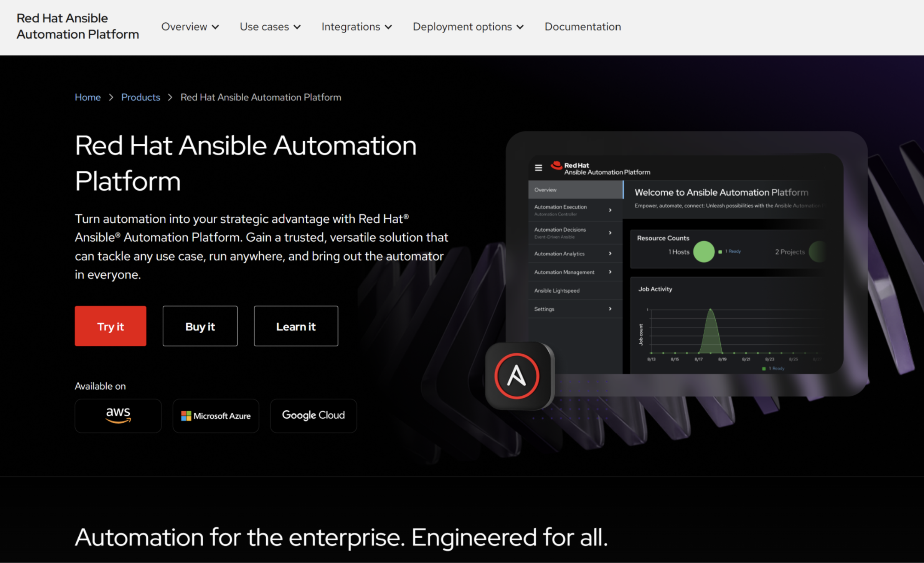
Task: Click the 'Resource Counts' heading
Action: coord(663,238)
